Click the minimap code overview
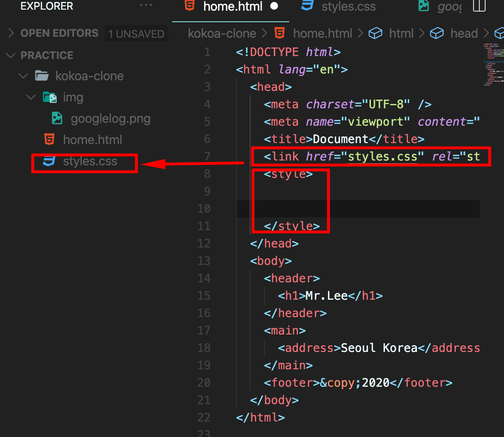Screen dimensions: 504x437 point(493,64)
